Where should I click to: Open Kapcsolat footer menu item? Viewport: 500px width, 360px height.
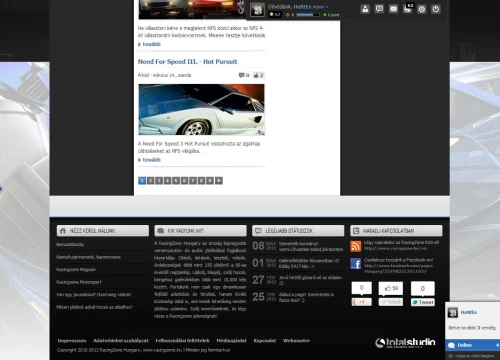(265, 341)
